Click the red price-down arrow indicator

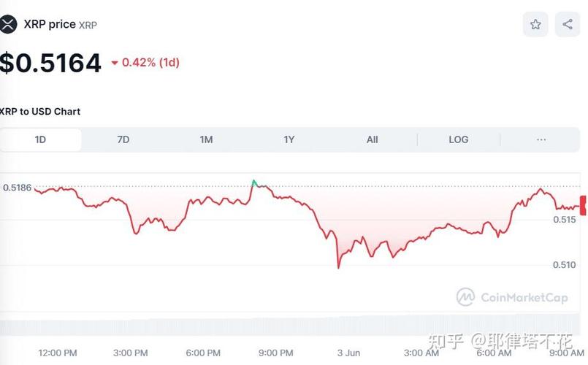point(115,63)
